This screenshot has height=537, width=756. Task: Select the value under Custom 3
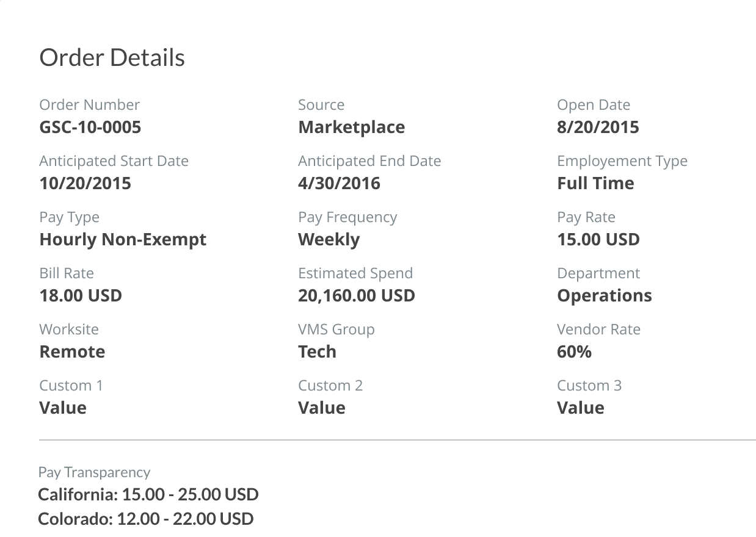(581, 408)
